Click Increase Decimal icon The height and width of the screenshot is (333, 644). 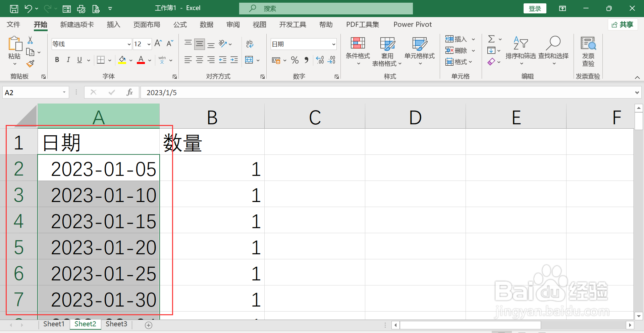(320, 60)
